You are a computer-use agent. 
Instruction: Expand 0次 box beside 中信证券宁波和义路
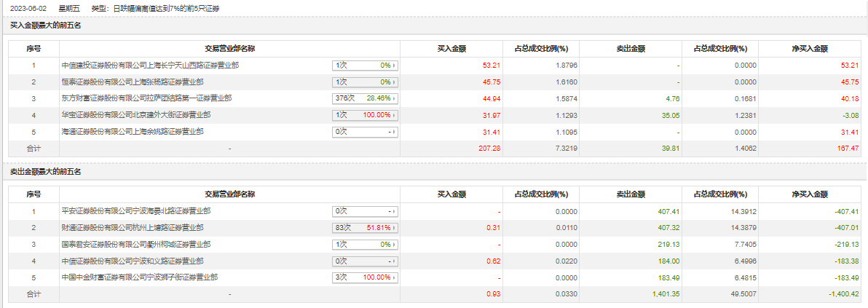pos(366,261)
